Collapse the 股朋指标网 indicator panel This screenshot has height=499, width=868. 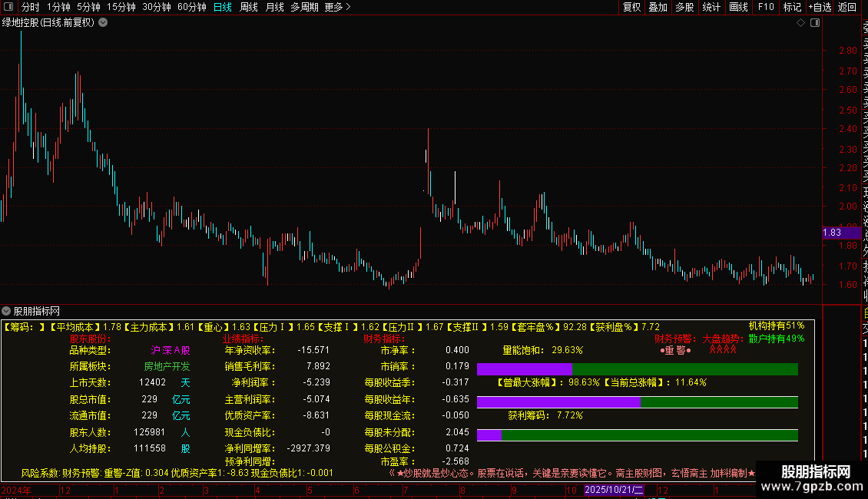[6, 312]
